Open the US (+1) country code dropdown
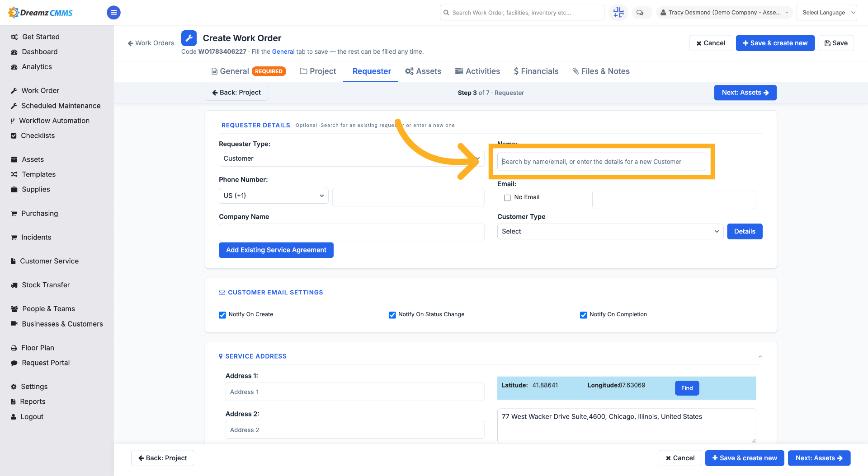The height and width of the screenshot is (476, 868). [x=274, y=196]
